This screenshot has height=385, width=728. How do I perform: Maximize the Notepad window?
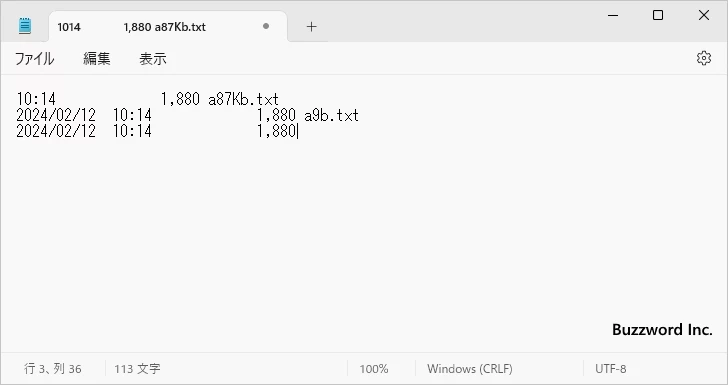click(x=658, y=15)
